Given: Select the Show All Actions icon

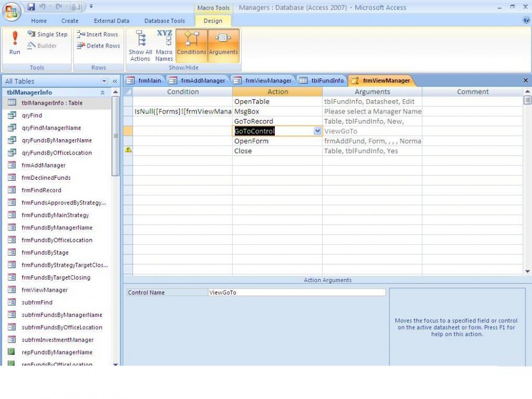Looking at the screenshot, I should pyautogui.click(x=141, y=45).
